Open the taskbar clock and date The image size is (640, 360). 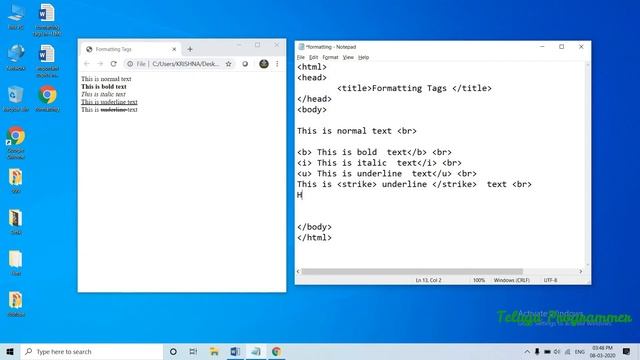coord(602,351)
